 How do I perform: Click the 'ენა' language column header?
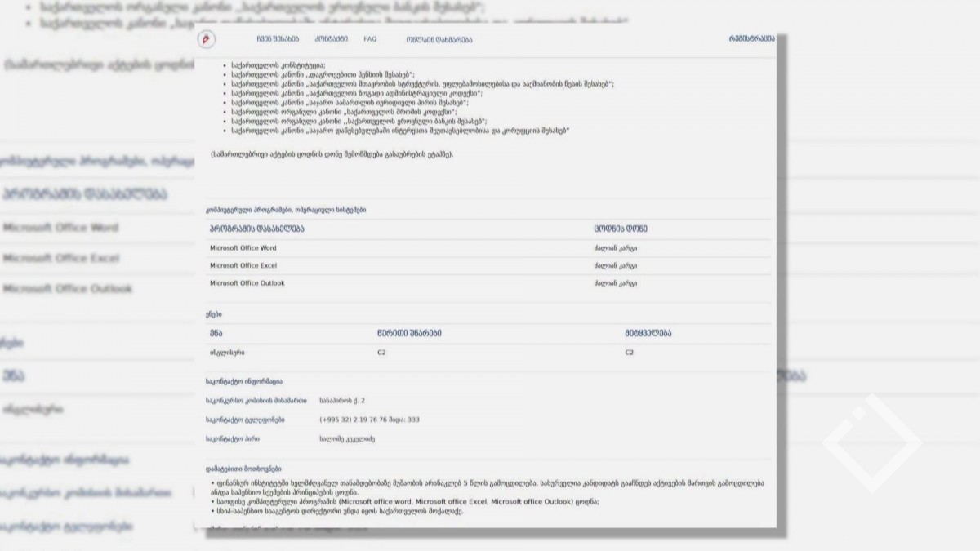[x=216, y=333]
